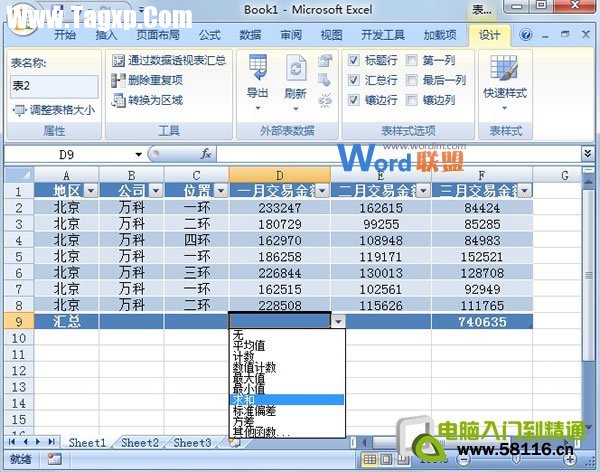Select 平均值 (Average) in the function list
Screen dimensions: 600x472
coord(287,346)
